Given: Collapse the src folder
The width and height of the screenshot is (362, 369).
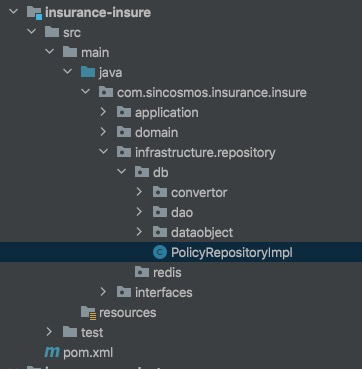Looking at the screenshot, I should tap(32, 32).
